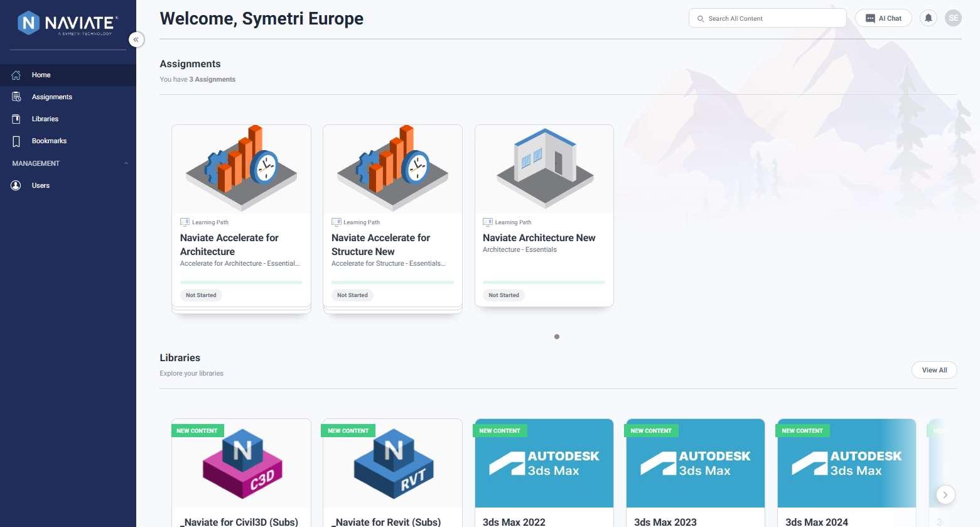Click Learning Path icon on Accelerate for Architecture
Viewport: 980px width, 527px height.
pyautogui.click(x=185, y=222)
